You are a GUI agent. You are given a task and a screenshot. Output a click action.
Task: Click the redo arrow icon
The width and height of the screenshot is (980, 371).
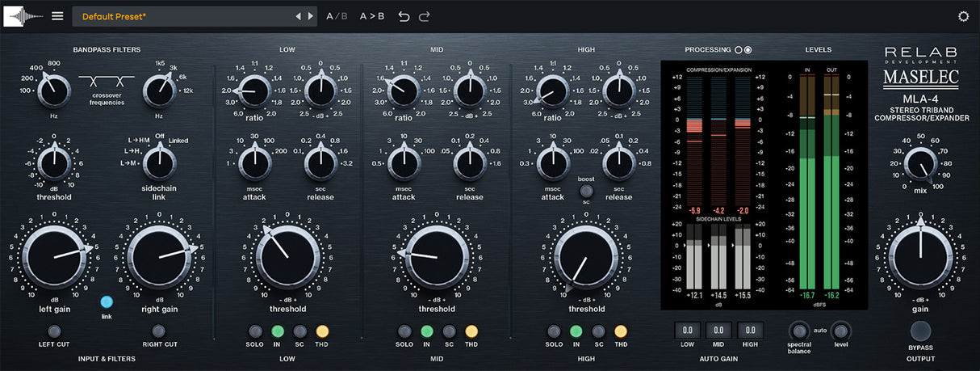(425, 16)
